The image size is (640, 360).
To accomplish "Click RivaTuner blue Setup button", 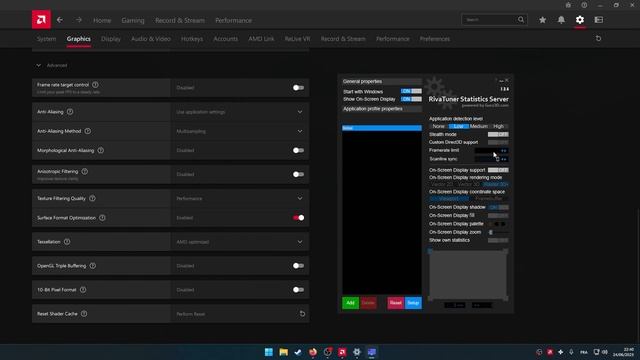I will coord(413,303).
